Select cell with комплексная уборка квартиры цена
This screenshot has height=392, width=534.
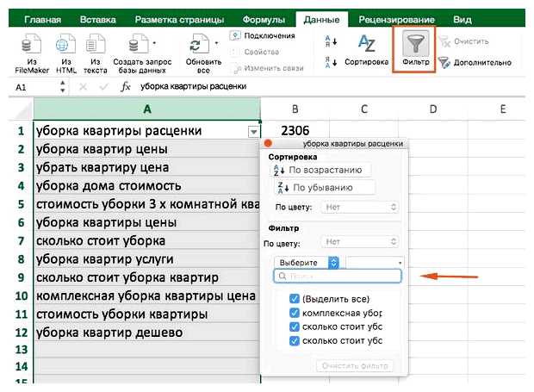point(147,296)
